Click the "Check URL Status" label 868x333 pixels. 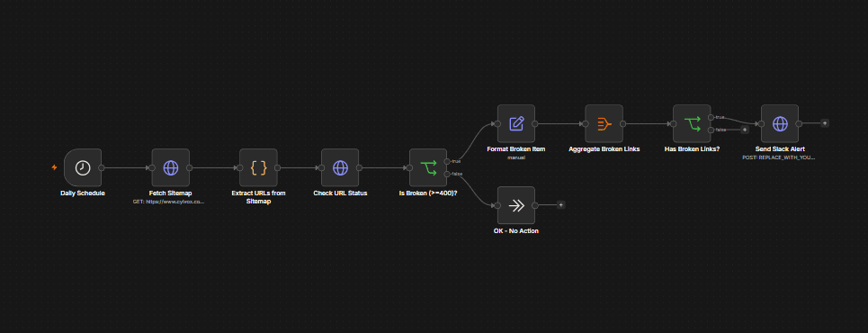point(340,193)
